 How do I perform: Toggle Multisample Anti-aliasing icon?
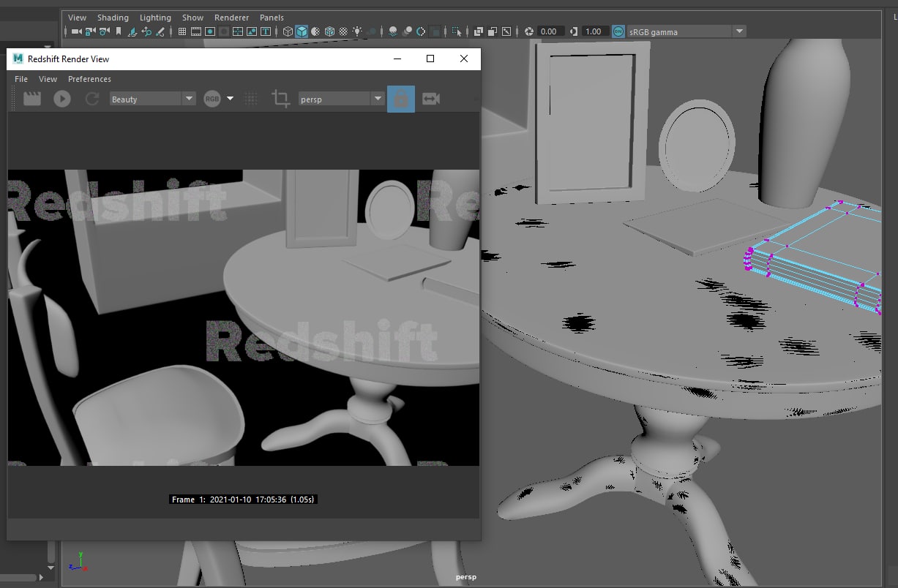421,31
